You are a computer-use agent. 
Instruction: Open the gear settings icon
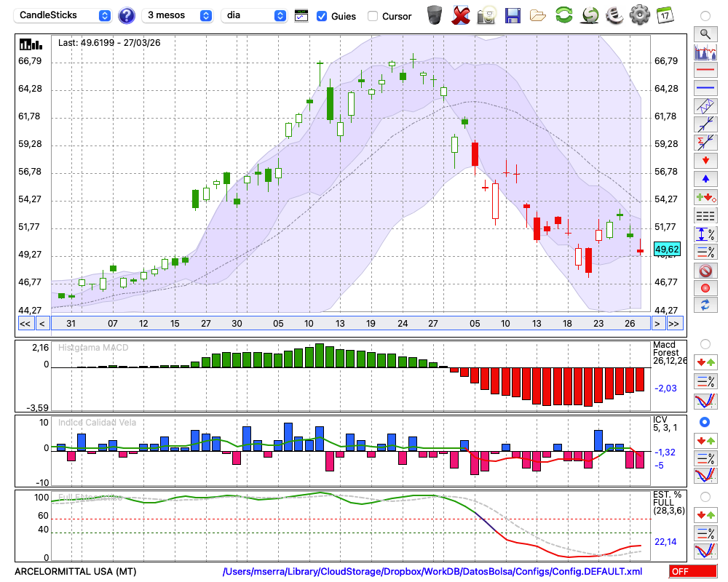[x=639, y=15]
